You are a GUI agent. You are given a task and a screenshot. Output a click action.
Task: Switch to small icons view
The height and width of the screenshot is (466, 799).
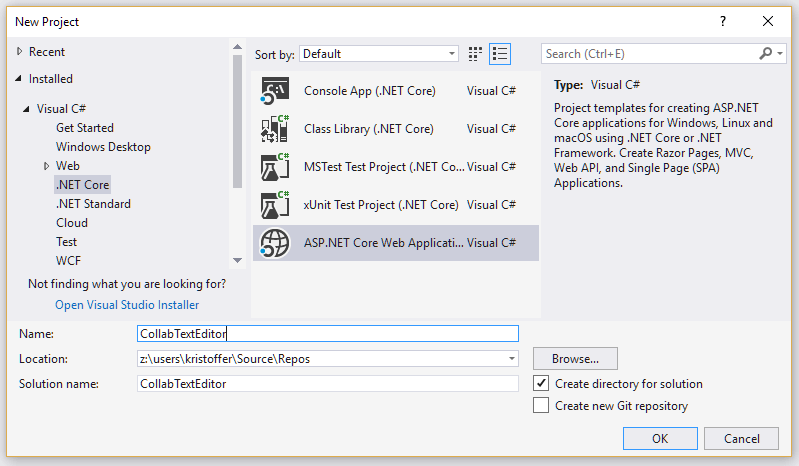coord(475,54)
